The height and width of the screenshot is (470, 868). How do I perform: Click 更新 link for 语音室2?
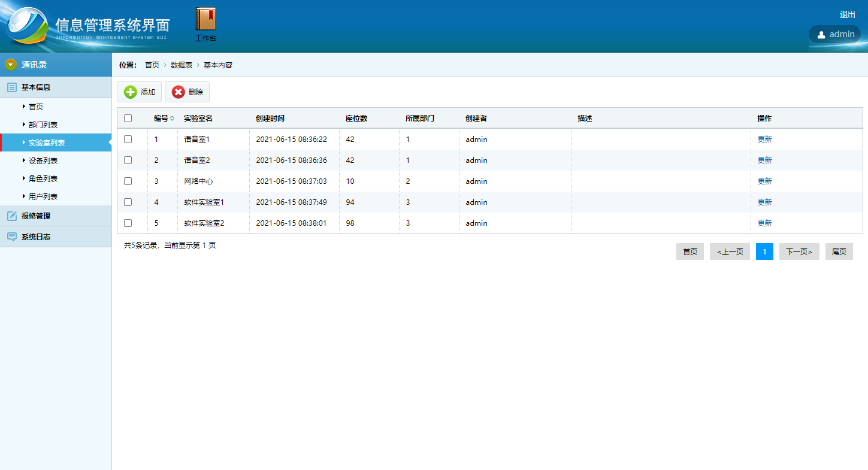764,160
